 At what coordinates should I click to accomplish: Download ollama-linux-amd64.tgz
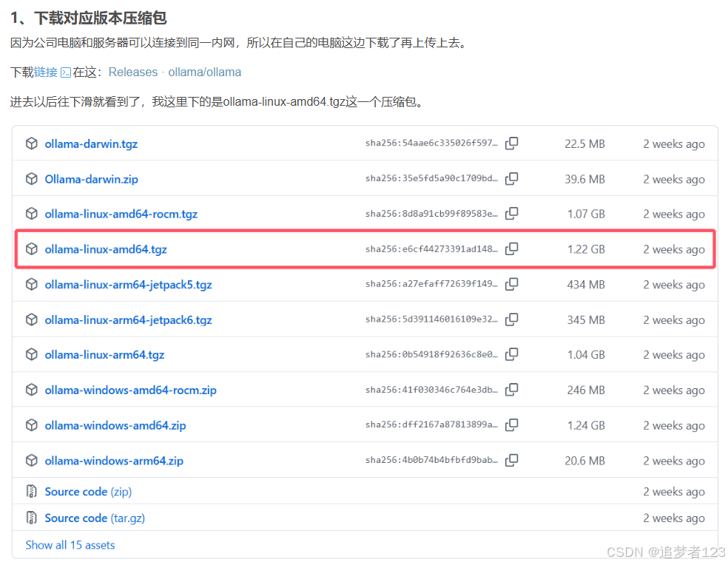(106, 249)
